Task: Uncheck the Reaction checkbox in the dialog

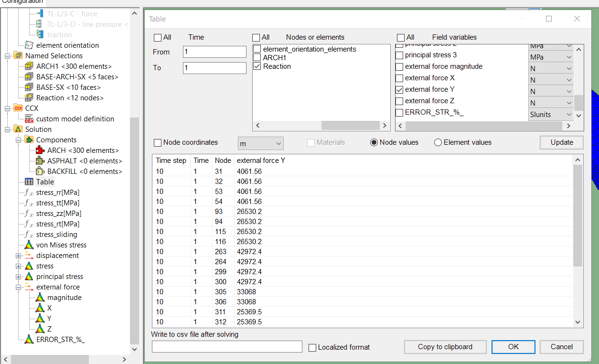Action: [x=257, y=66]
